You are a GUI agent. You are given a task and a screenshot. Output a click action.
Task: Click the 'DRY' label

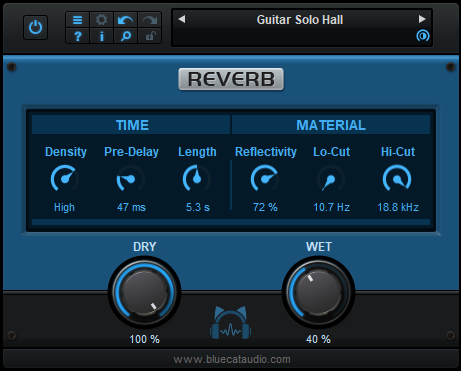coord(145,247)
